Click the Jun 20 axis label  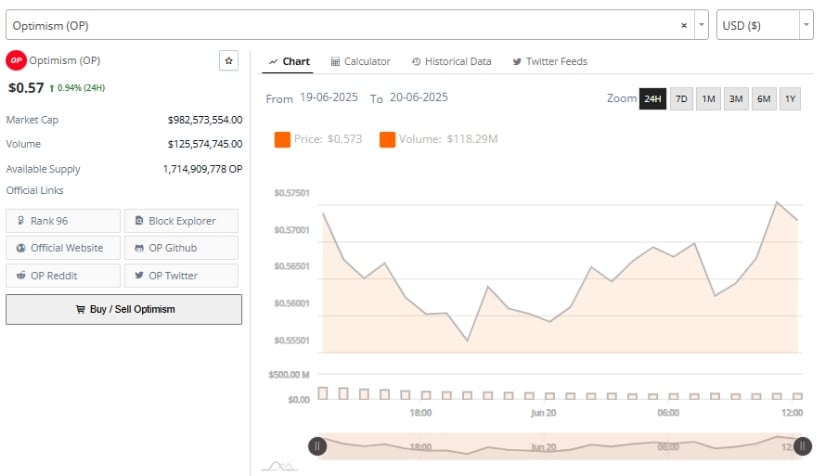tap(544, 413)
